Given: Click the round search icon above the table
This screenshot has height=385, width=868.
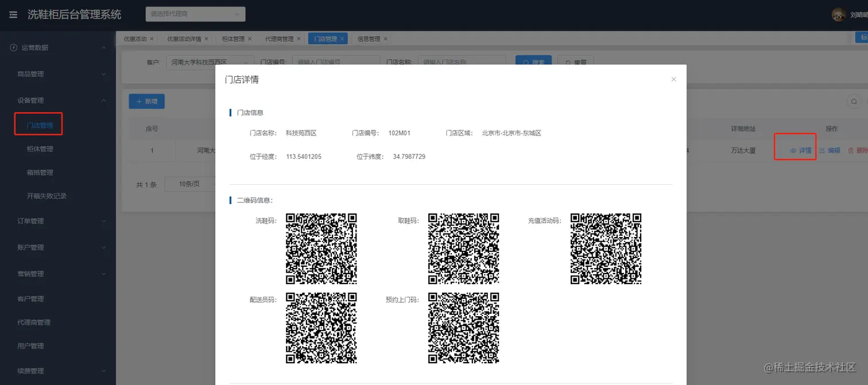Looking at the screenshot, I should tap(854, 102).
